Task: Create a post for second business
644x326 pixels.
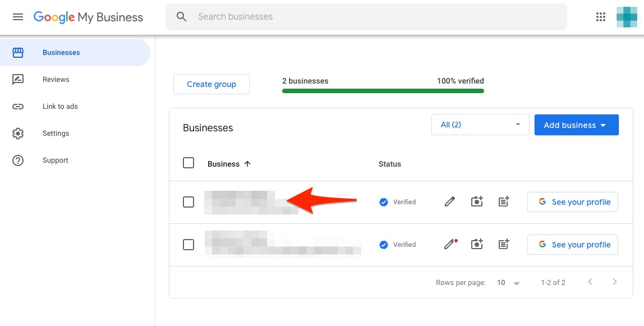Action: coord(504,245)
